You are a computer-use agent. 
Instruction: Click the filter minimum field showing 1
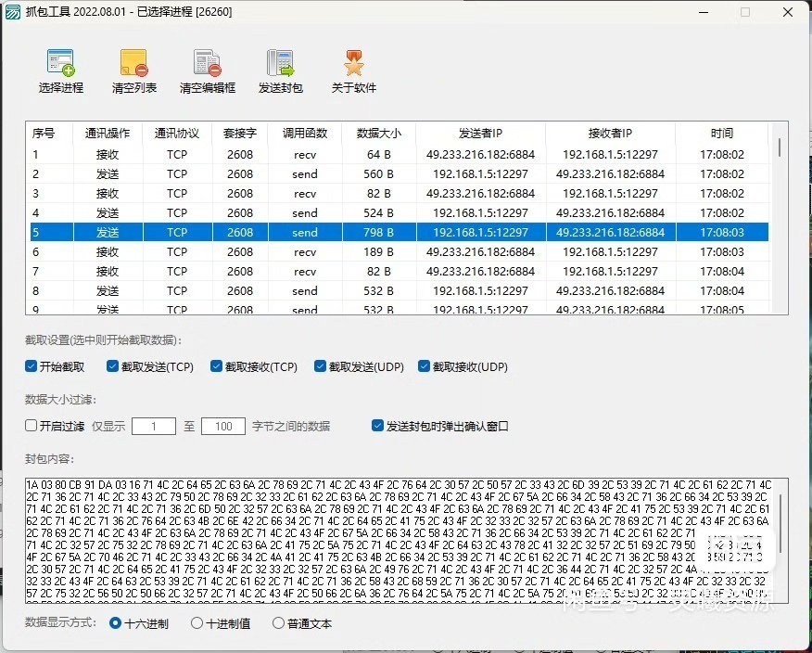click(x=154, y=426)
